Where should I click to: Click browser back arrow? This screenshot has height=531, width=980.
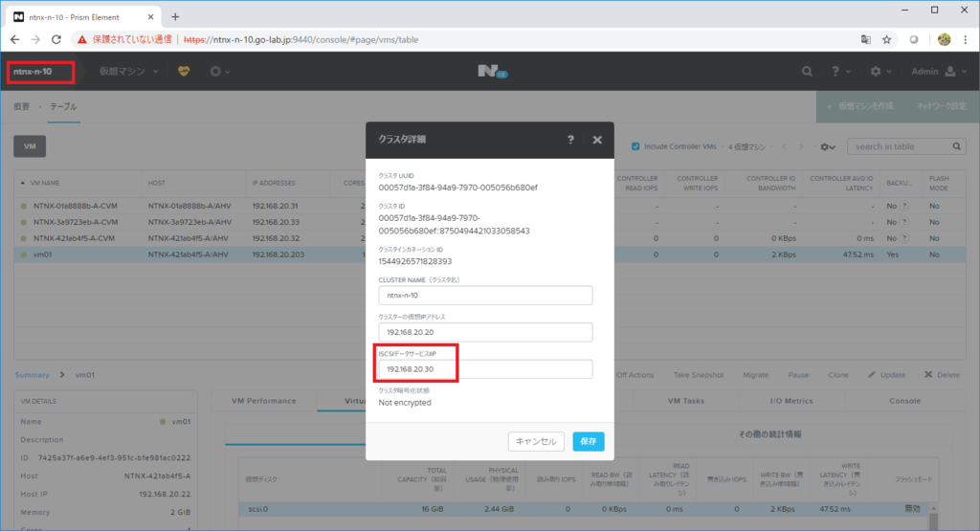click(15, 39)
